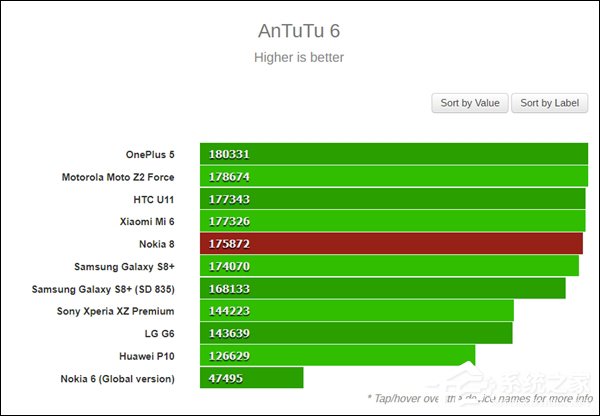Click the Xiaomi Mi 6 label

(x=147, y=222)
